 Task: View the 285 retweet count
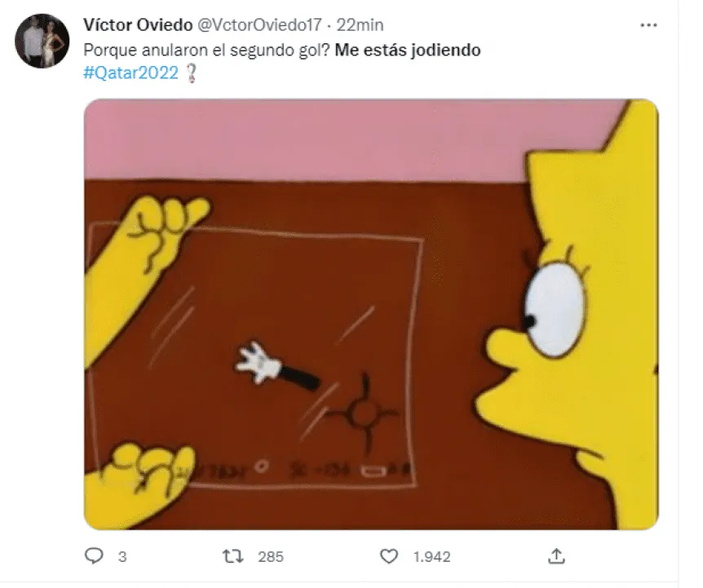270,557
